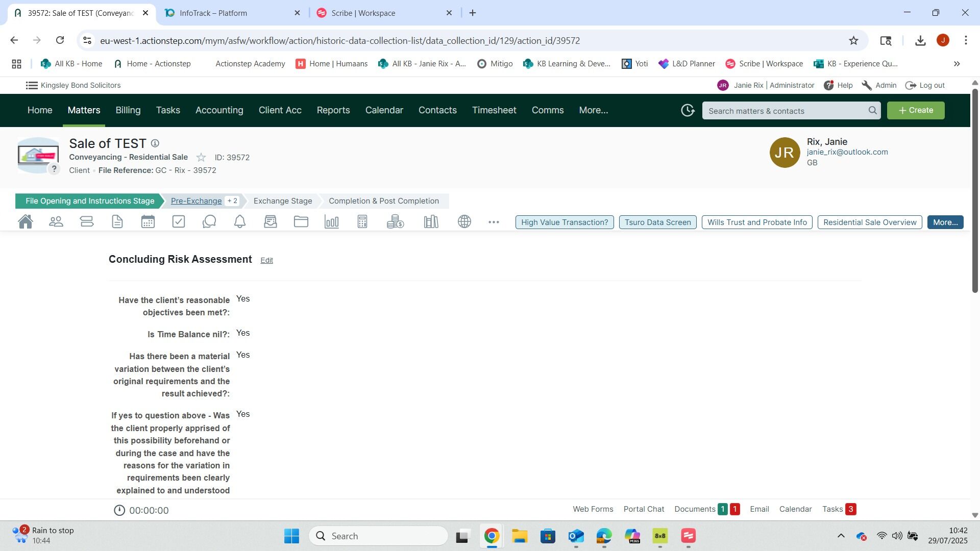This screenshot has height=551, width=980.
Task: Open the Timesheet menu item
Action: point(494,110)
